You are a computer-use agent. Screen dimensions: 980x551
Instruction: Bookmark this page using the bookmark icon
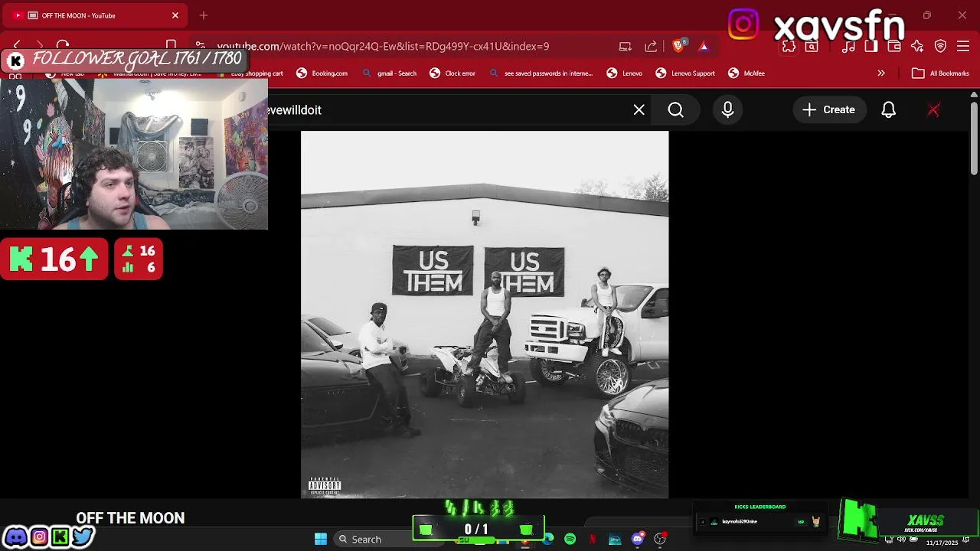point(171,46)
